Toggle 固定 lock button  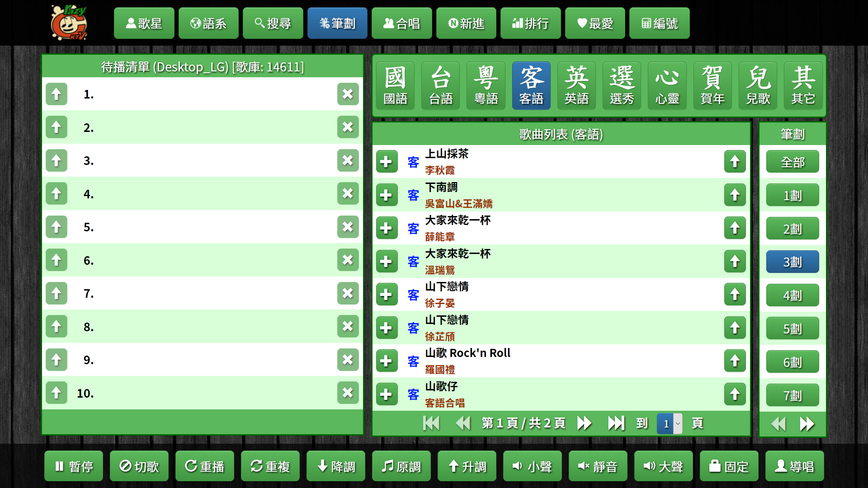pos(729,466)
